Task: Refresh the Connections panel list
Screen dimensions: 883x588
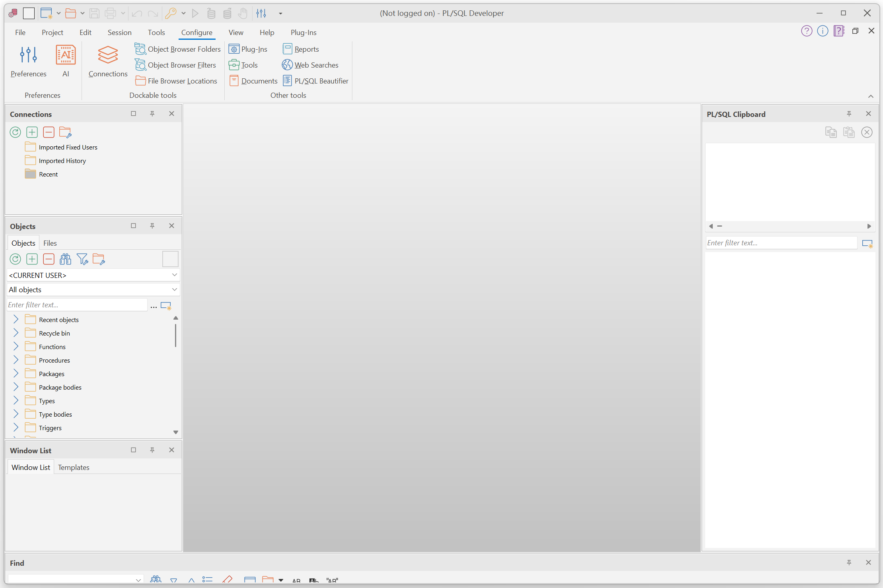Action: pos(15,132)
